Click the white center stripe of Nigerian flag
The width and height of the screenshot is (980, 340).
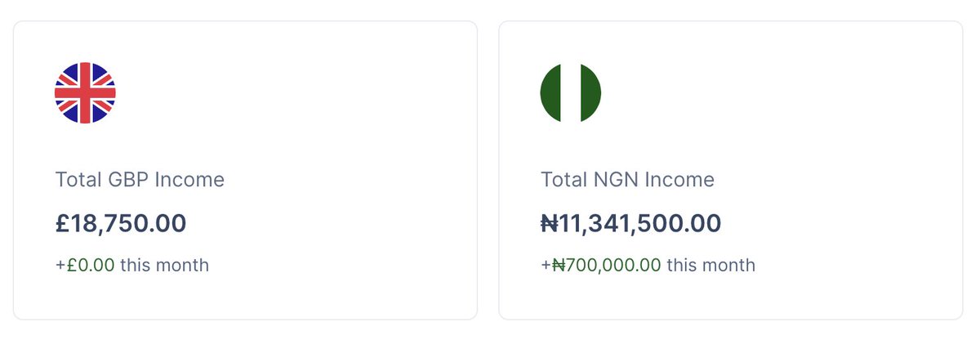(570, 92)
